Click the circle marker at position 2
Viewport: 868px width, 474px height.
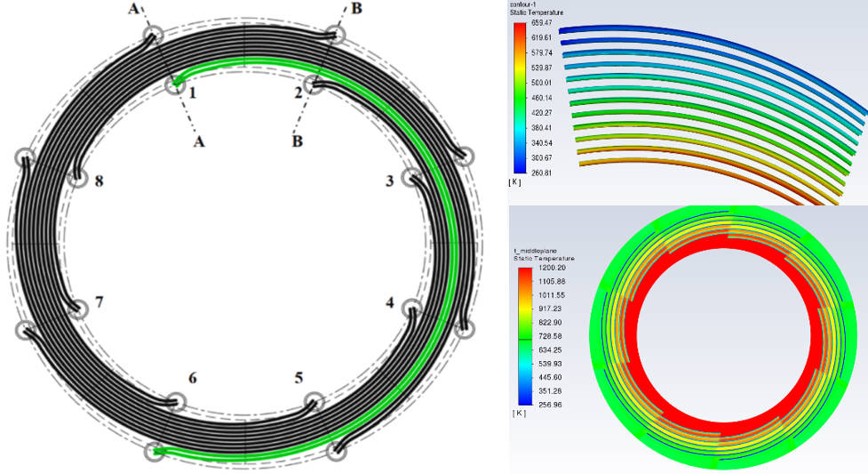pos(314,85)
